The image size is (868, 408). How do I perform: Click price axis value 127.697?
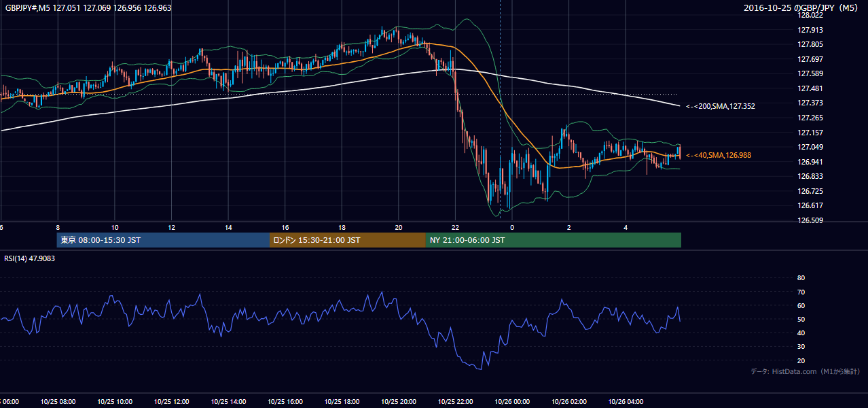810,59
